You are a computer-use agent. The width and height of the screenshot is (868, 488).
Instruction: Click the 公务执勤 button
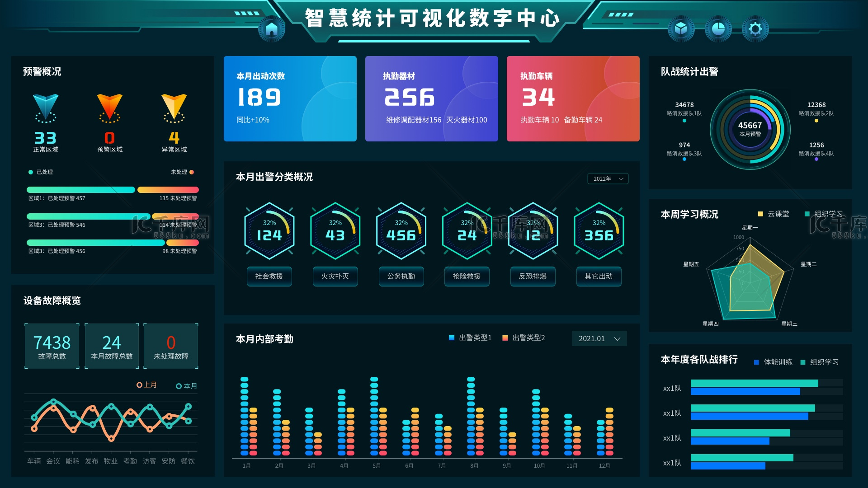point(401,276)
